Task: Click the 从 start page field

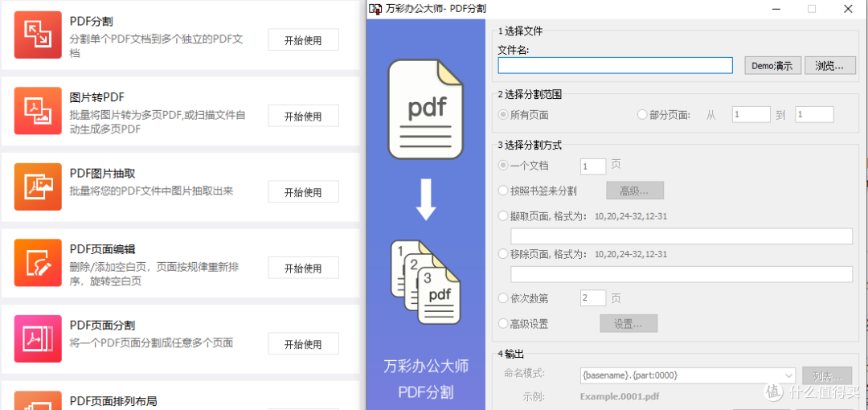Action: pyautogui.click(x=751, y=115)
